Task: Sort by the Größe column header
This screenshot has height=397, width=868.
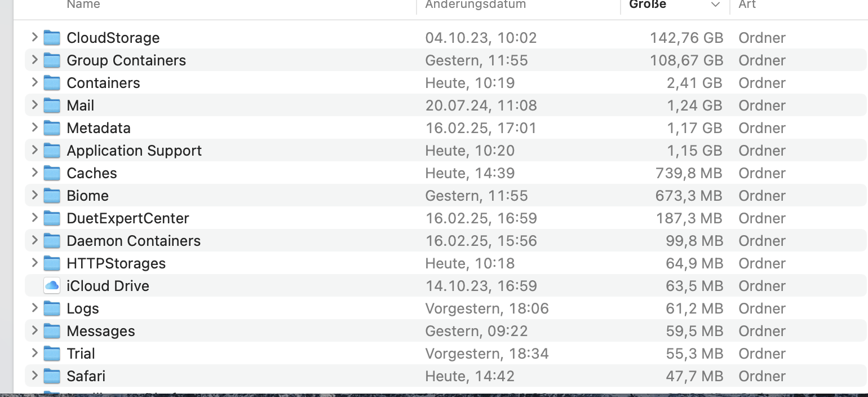Action: point(648,5)
